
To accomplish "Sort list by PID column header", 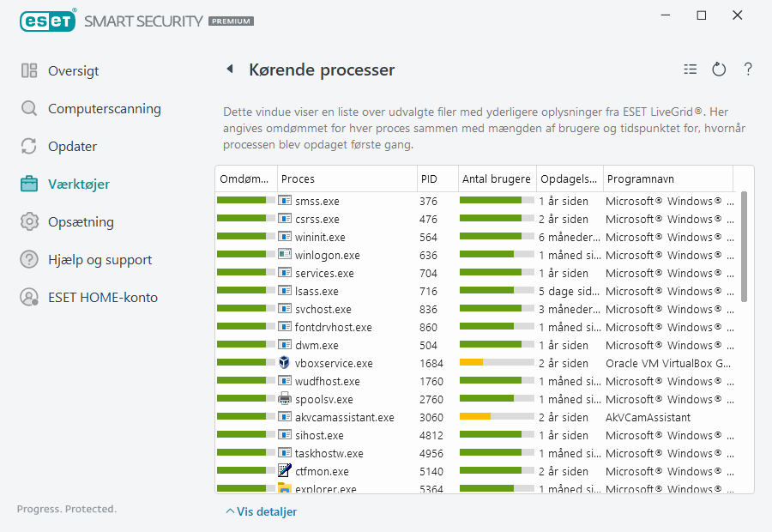I will click(x=429, y=179).
